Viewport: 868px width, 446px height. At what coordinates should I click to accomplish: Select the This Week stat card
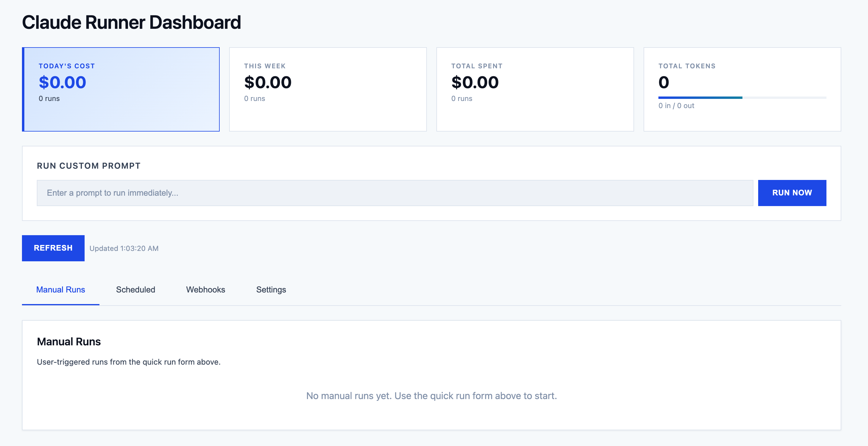coord(328,89)
